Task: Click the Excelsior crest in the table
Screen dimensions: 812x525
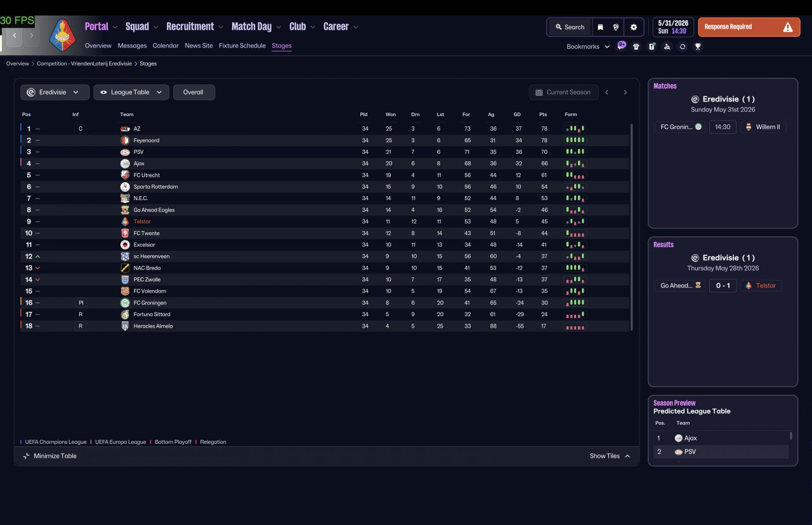Action: pos(125,244)
